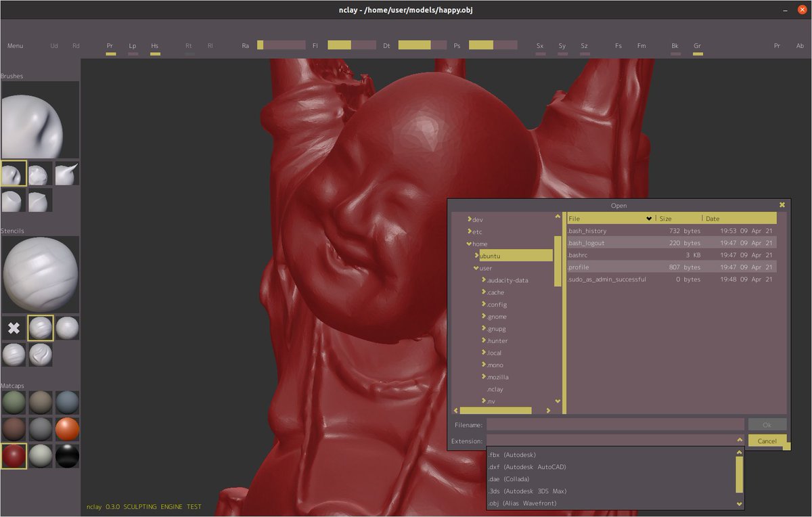Screen dimensions: 812x517
Task: Select the .profile file row
Action: point(671,267)
